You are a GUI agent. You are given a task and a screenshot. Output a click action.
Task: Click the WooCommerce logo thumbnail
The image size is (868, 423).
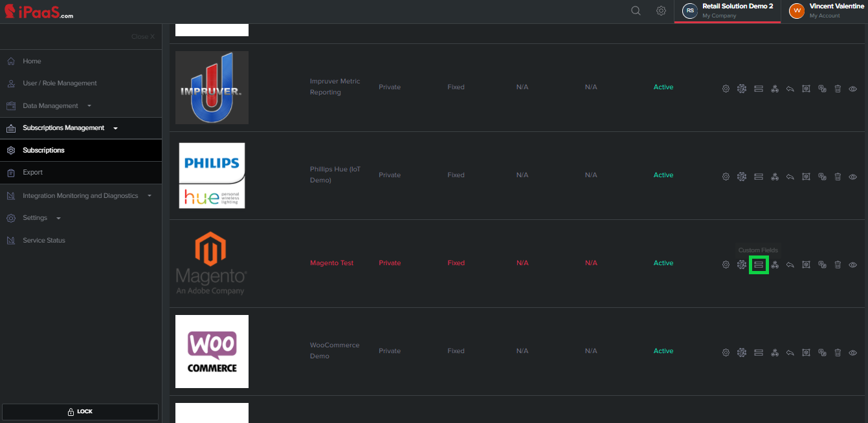click(212, 351)
